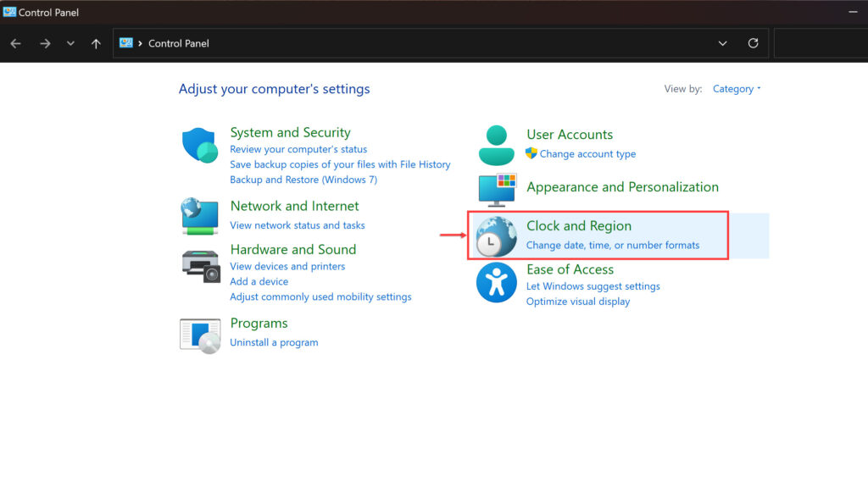
Task: Open the Clock and Region category
Action: pos(578,226)
